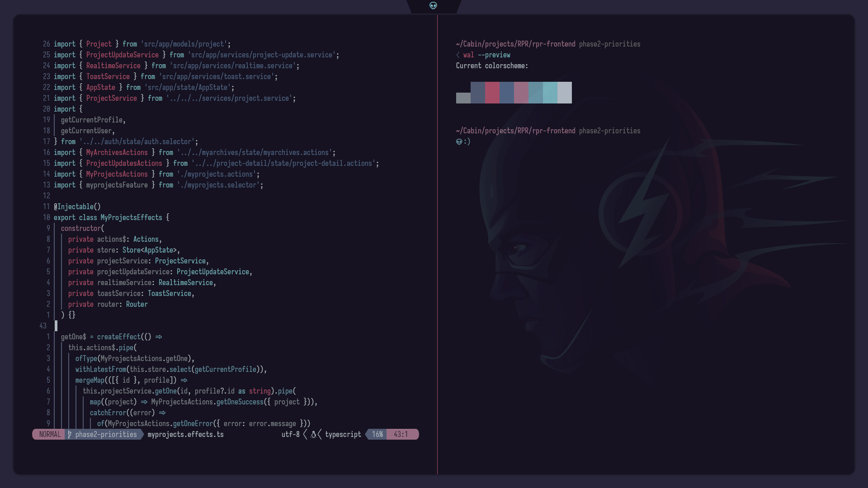Click the NORMAL mode indicator
Viewport: 868px width, 488px height.
[50, 435]
